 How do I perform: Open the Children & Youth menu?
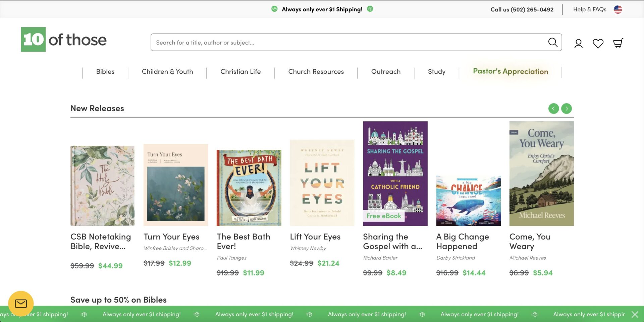coord(167,72)
